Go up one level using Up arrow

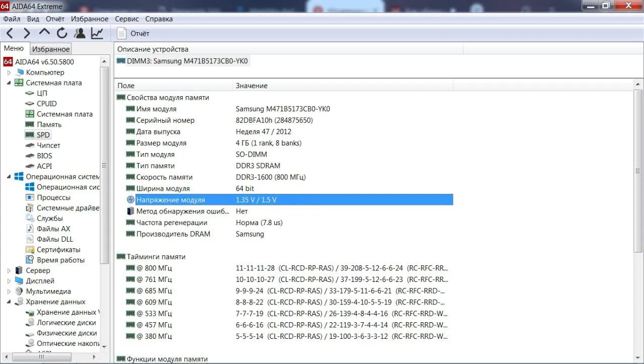44,32
